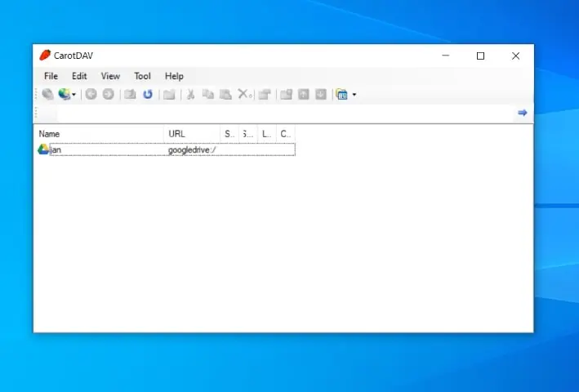
Task: Click the Google Drive icon beside jan
Action: tap(43, 149)
